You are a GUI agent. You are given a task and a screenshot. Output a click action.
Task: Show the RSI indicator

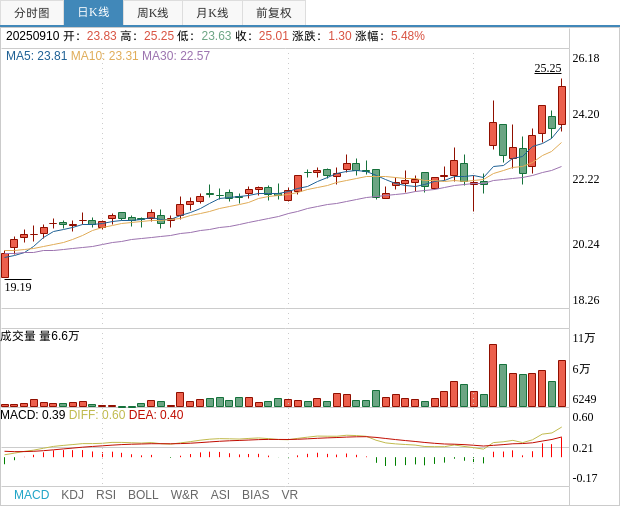point(106,495)
